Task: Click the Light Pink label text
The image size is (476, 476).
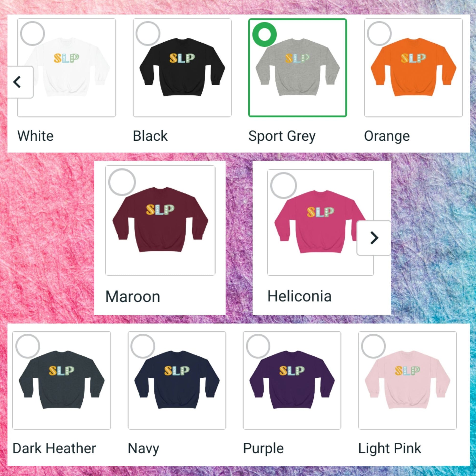Action: tap(389, 448)
